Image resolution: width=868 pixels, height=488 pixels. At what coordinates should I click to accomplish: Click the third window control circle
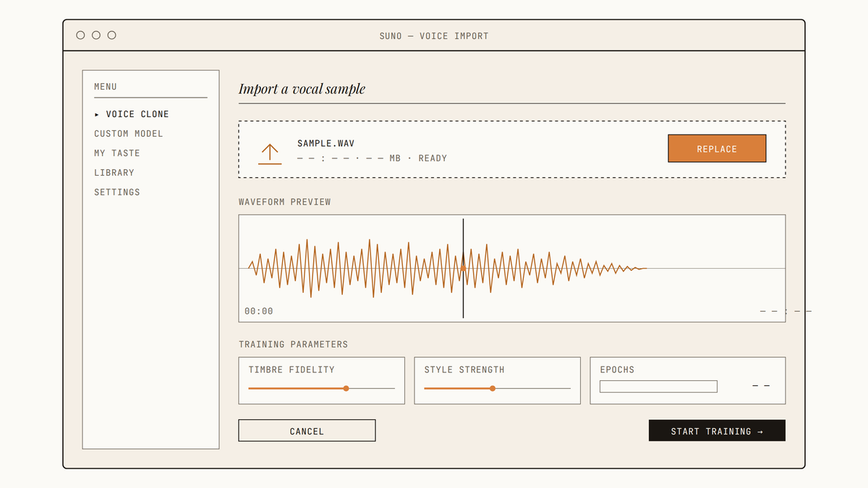(x=111, y=35)
